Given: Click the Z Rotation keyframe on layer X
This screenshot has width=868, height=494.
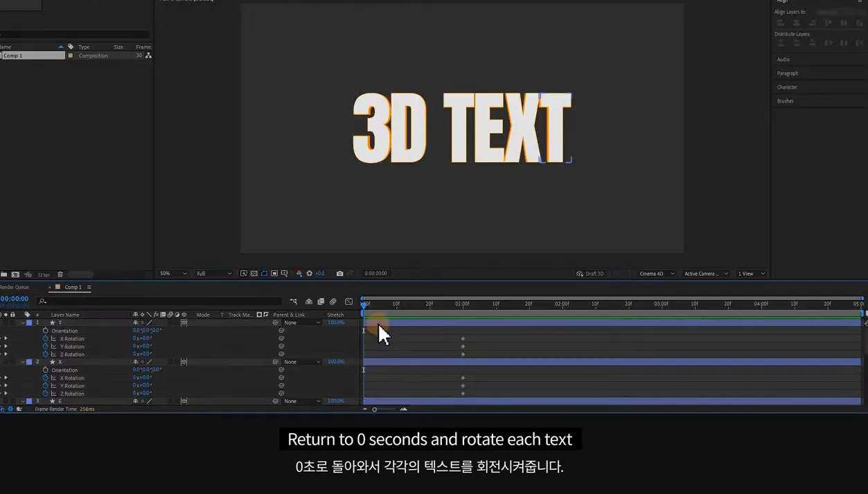Looking at the screenshot, I should tap(463, 394).
